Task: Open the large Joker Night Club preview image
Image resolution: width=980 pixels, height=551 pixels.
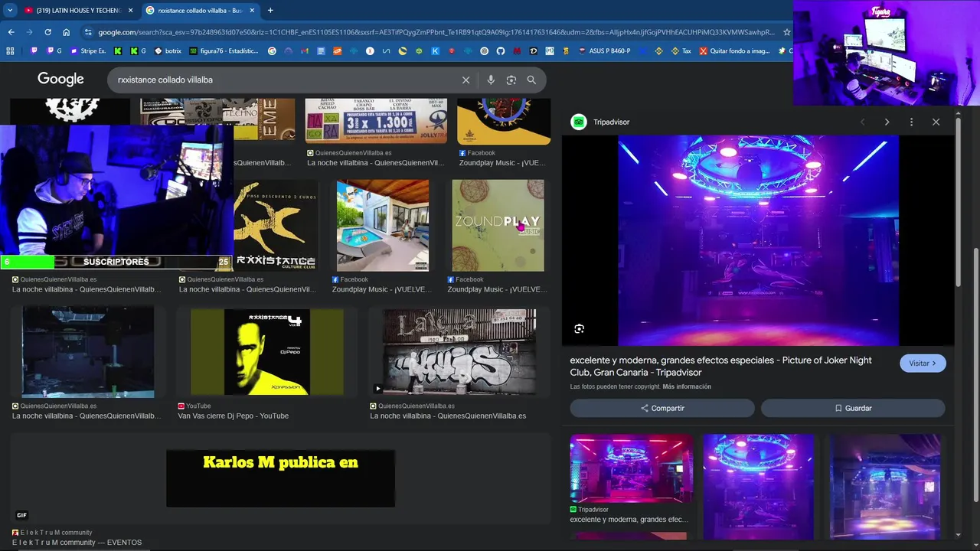Action: coord(758,240)
